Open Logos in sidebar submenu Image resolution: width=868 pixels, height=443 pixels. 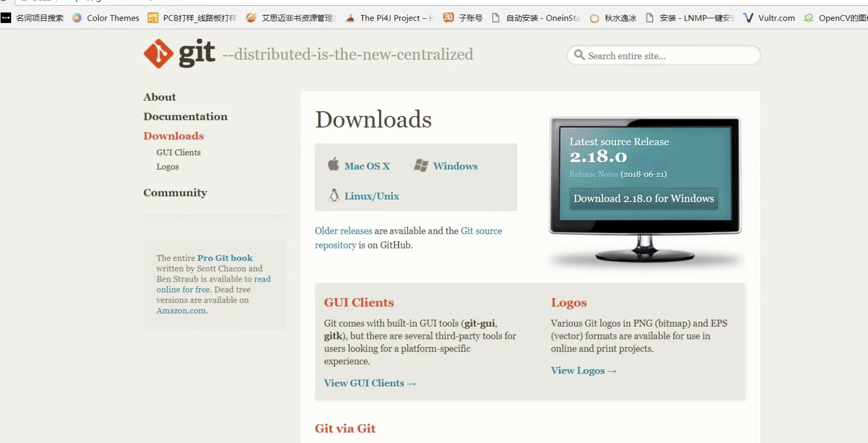click(168, 167)
